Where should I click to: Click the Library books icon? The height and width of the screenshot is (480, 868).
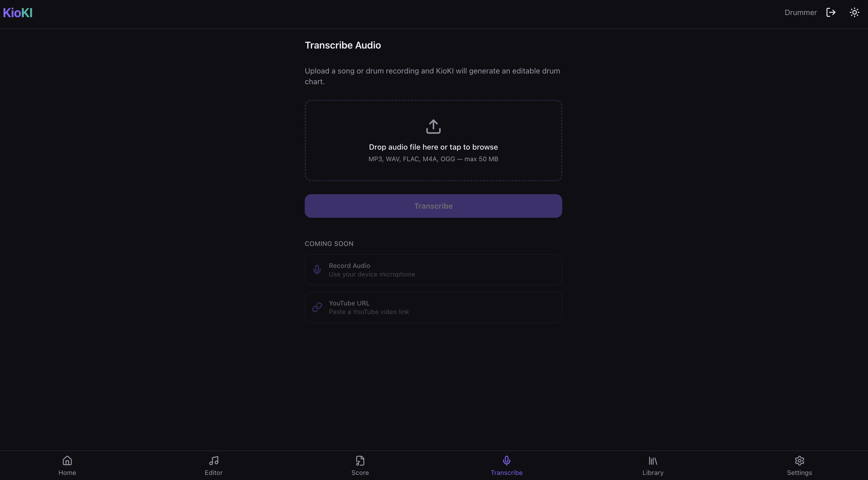[x=653, y=460]
